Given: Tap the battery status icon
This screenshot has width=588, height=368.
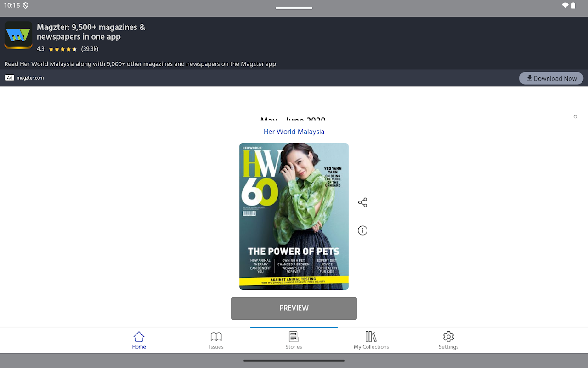Looking at the screenshot, I should click(x=573, y=6).
